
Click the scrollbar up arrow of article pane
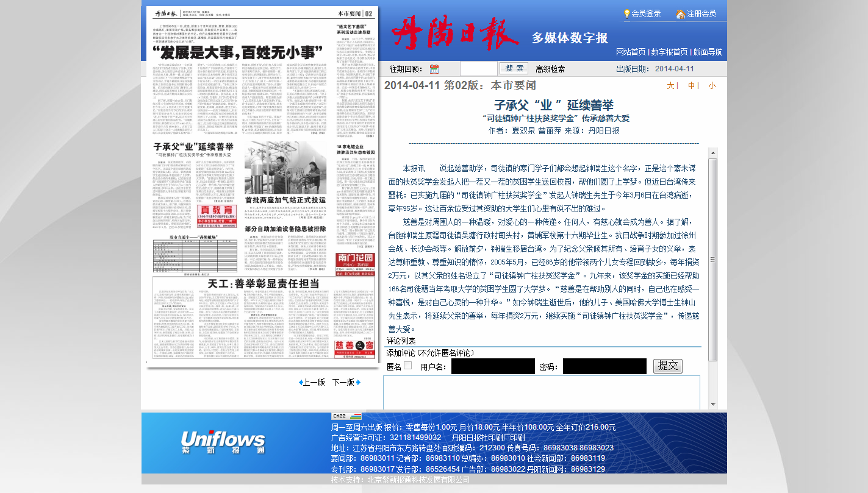(712, 152)
